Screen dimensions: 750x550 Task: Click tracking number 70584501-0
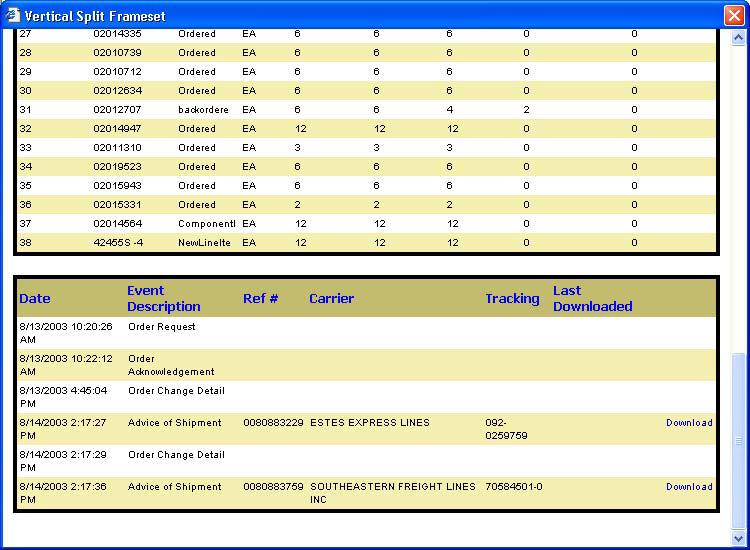tap(514, 487)
